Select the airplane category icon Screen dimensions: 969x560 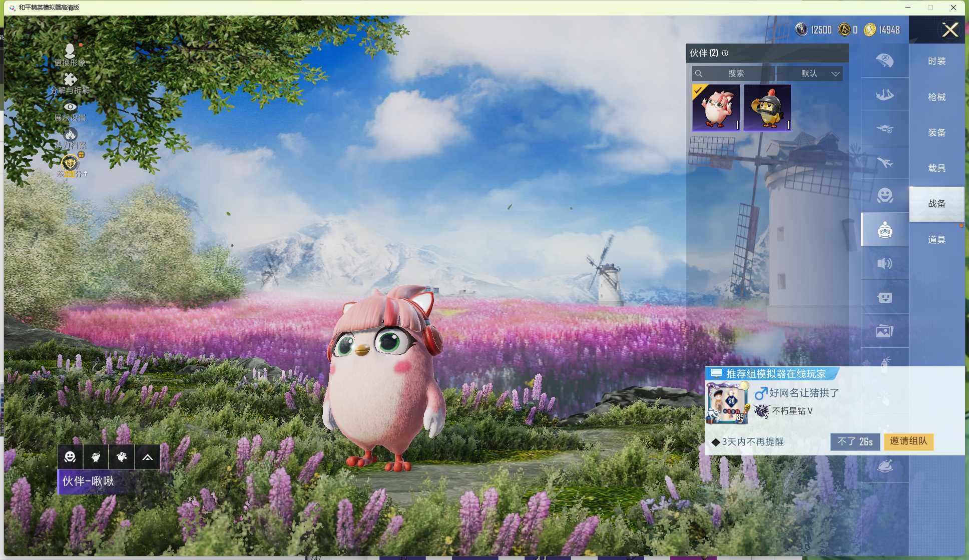(x=884, y=162)
